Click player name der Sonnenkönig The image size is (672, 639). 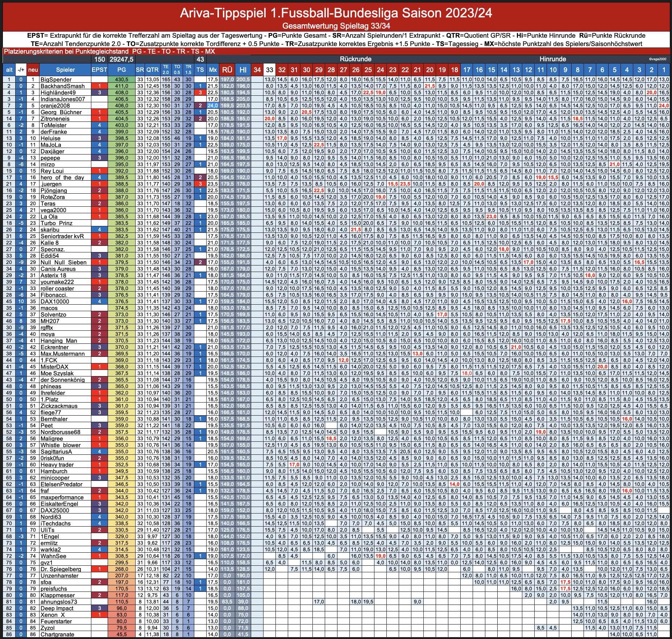tap(62, 380)
